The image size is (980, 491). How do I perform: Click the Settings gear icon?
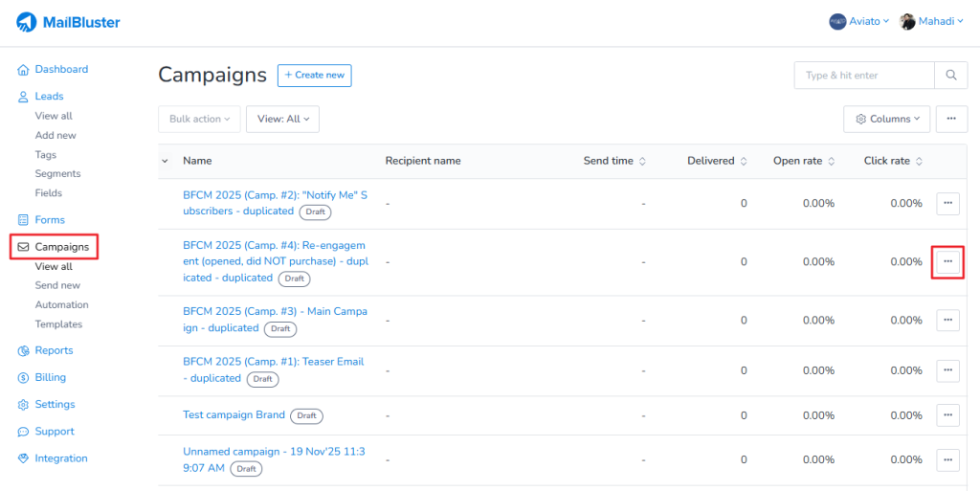click(x=23, y=404)
